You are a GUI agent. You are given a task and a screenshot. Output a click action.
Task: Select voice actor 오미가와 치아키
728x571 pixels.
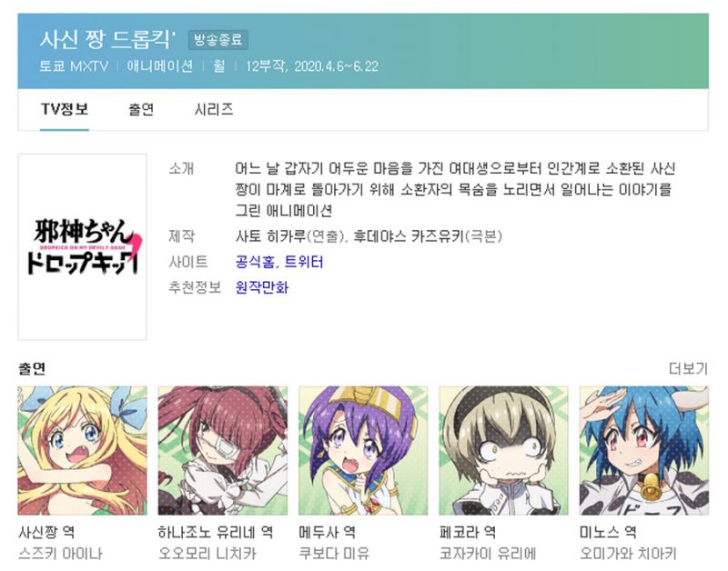[x=628, y=554]
